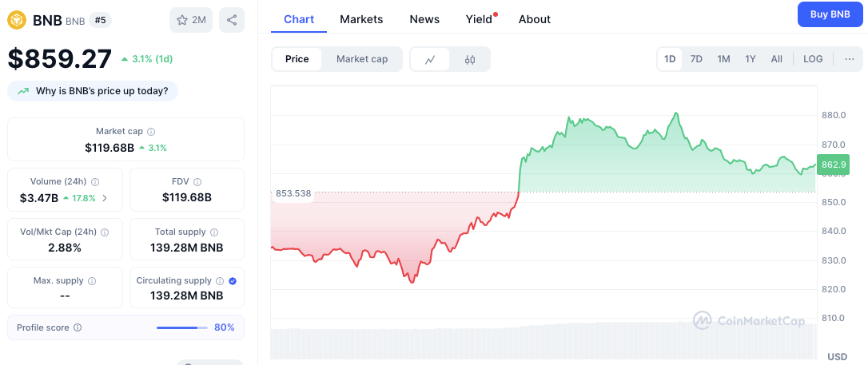868x365 pixels.
Task: Open the three-dots chart options menu
Action: tap(850, 59)
